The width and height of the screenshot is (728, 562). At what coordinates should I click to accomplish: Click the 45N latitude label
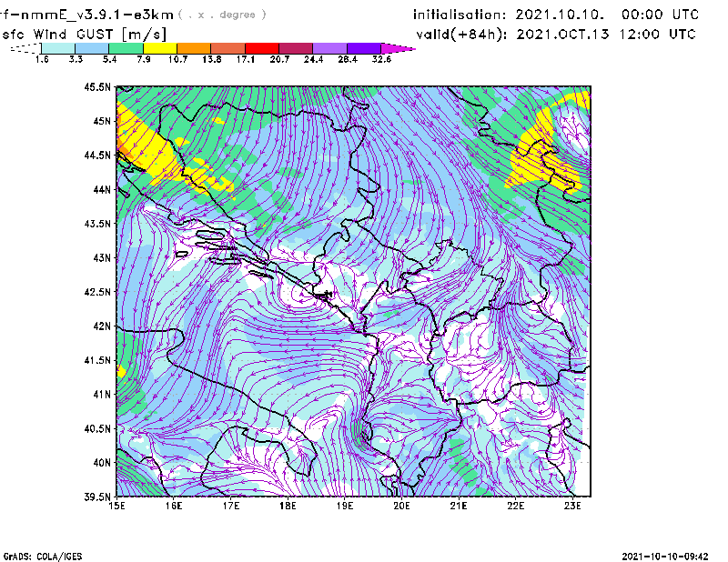(x=102, y=121)
